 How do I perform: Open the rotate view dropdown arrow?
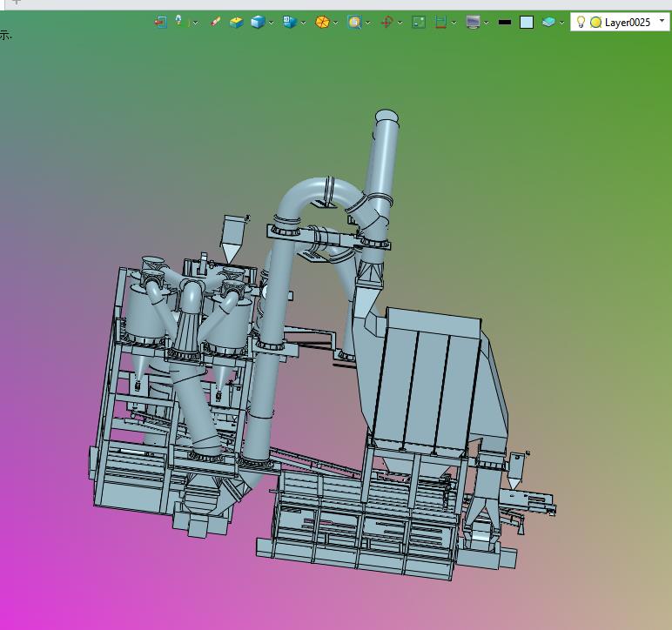pyautogui.click(x=400, y=23)
